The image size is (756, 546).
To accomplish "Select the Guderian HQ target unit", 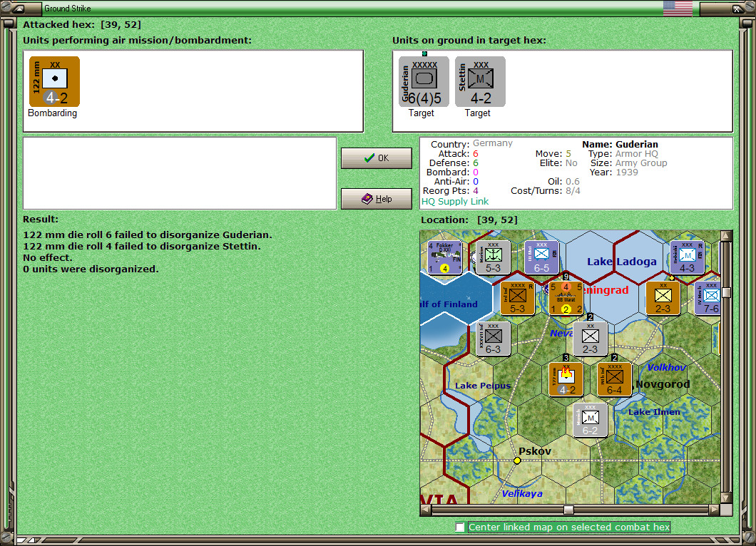I will (424, 81).
